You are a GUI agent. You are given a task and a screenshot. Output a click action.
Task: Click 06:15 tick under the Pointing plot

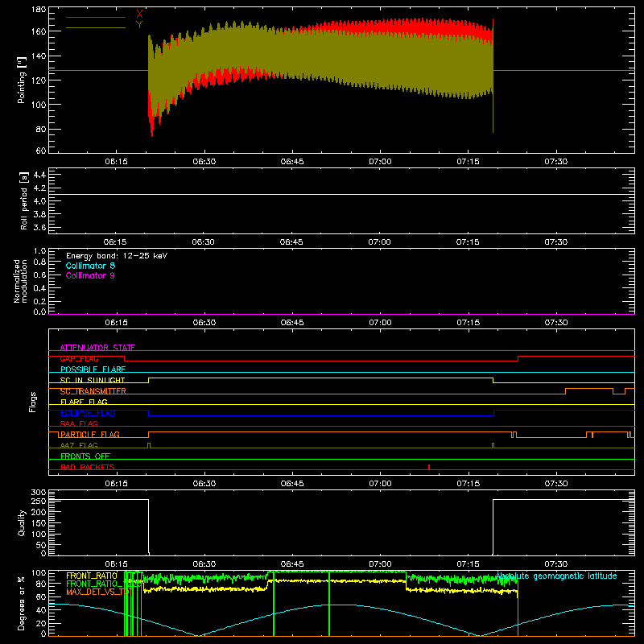click(116, 162)
